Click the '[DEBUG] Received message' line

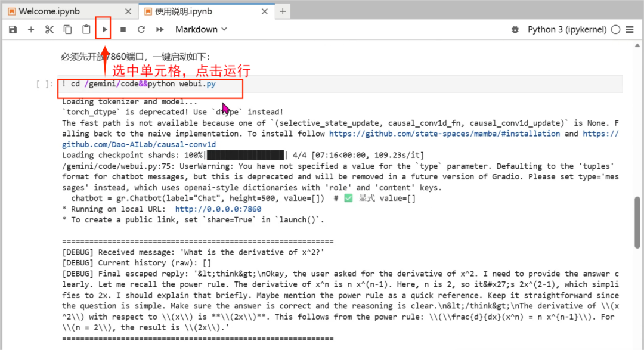point(193,252)
